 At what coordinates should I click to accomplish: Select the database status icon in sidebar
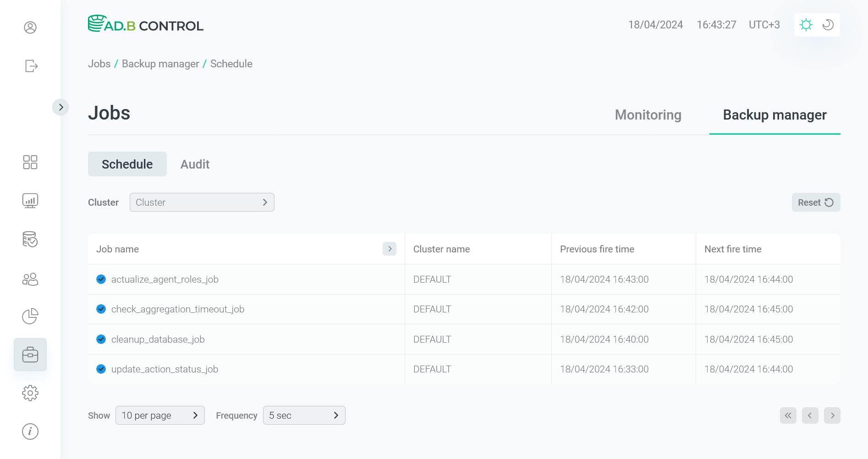pos(30,240)
